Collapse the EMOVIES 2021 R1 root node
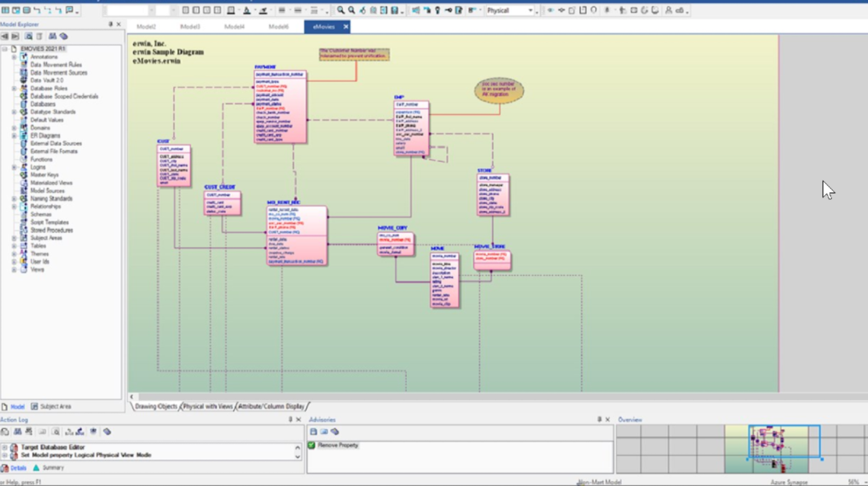Image resolution: width=868 pixels, height=486 pixels. (x=5, y=49)
